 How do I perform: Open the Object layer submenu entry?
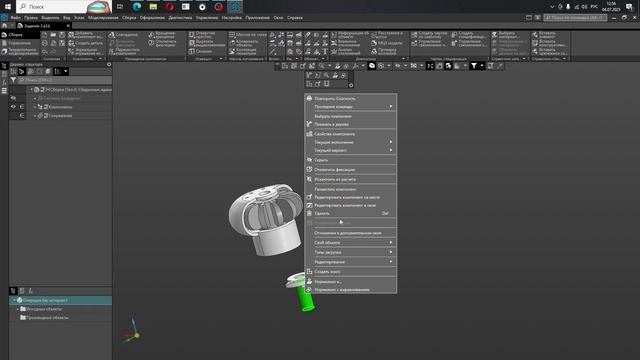tap(351, 243)
